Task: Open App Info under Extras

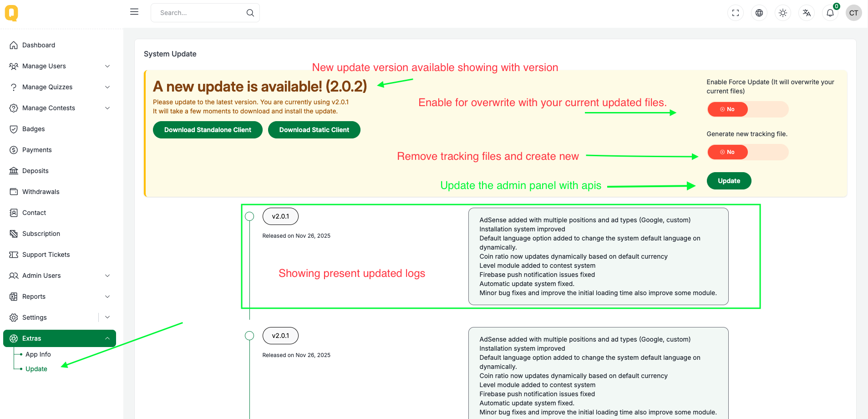Action: [38, 354]
